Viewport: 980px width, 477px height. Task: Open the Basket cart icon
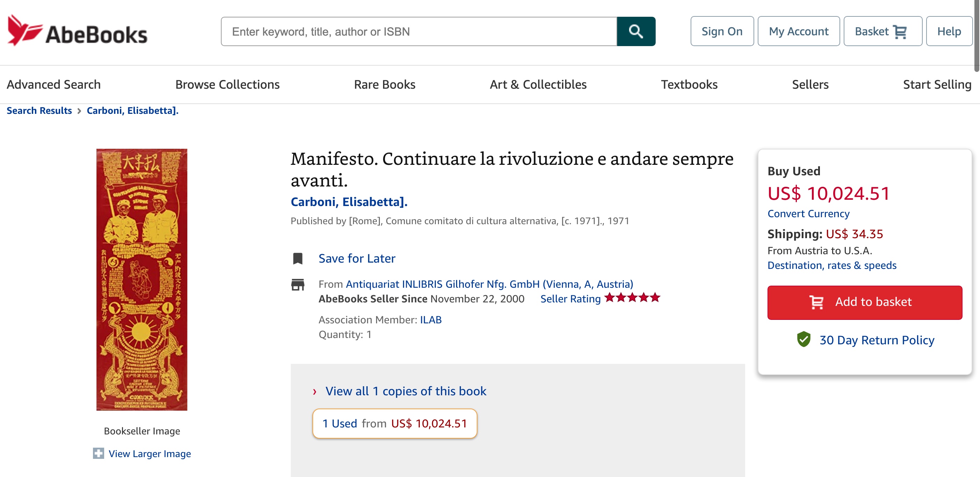pyautogui.click(x=900, y=31)
